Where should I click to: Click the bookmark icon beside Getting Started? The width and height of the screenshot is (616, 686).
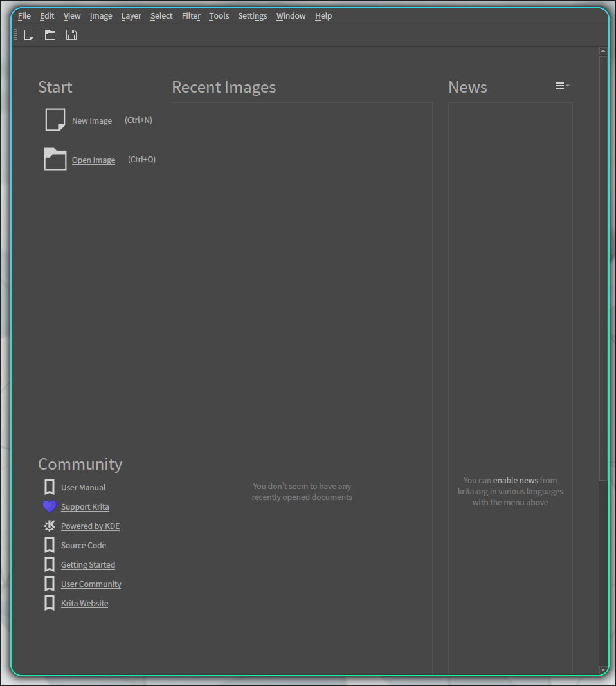[50, 564]
